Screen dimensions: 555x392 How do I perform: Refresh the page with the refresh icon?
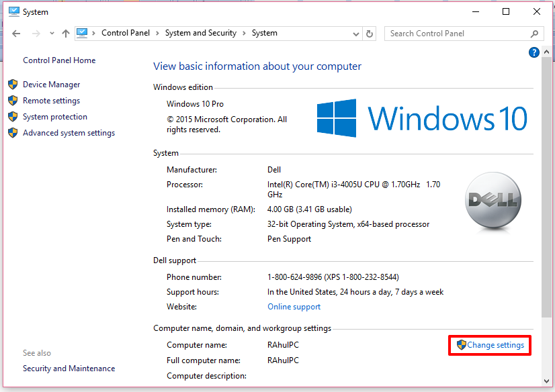pyautogui.click(x=369, y=32)
